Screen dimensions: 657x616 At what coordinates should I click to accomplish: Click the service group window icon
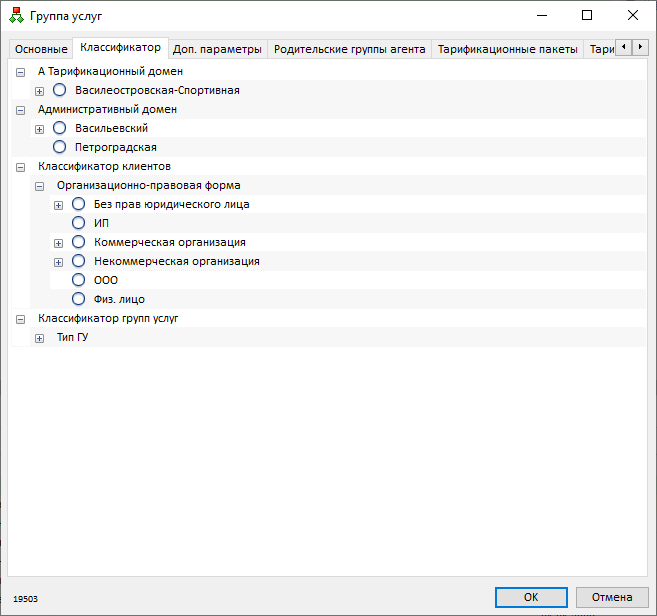[16, 16]
